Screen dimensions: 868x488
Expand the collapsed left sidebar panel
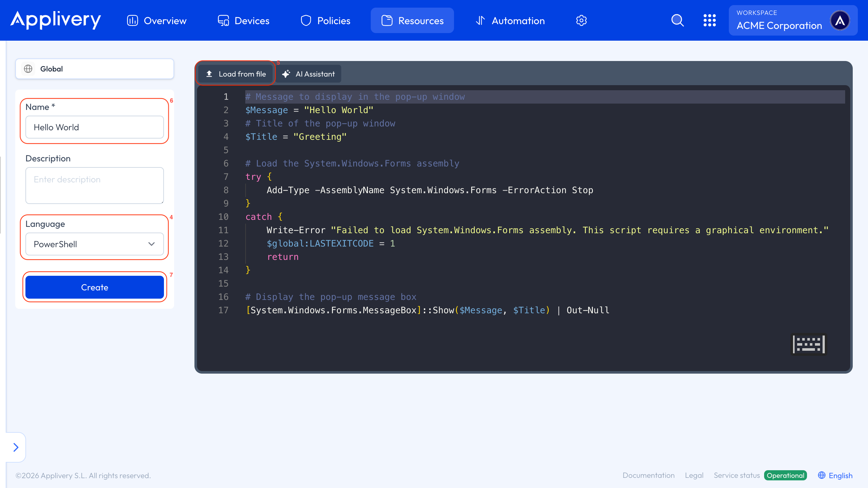point(16,447)
